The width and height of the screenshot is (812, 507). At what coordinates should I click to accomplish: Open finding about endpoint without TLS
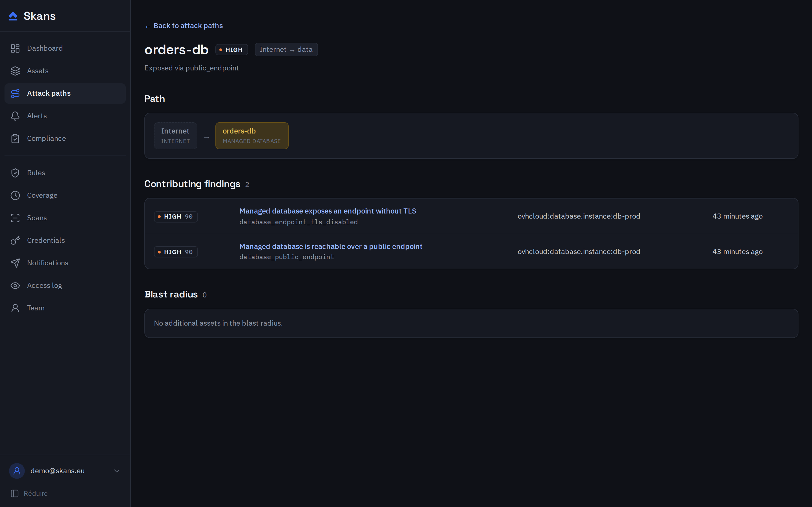328,211
